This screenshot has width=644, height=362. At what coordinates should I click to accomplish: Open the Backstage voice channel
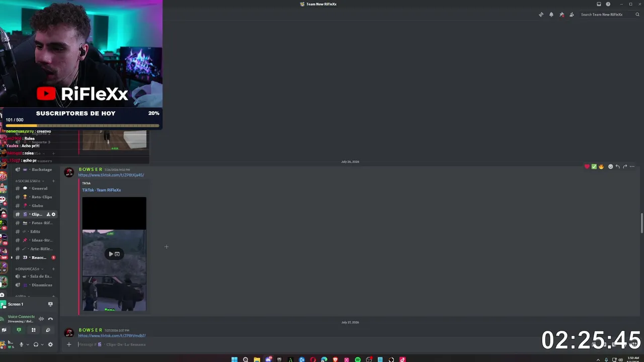point(35,169)
